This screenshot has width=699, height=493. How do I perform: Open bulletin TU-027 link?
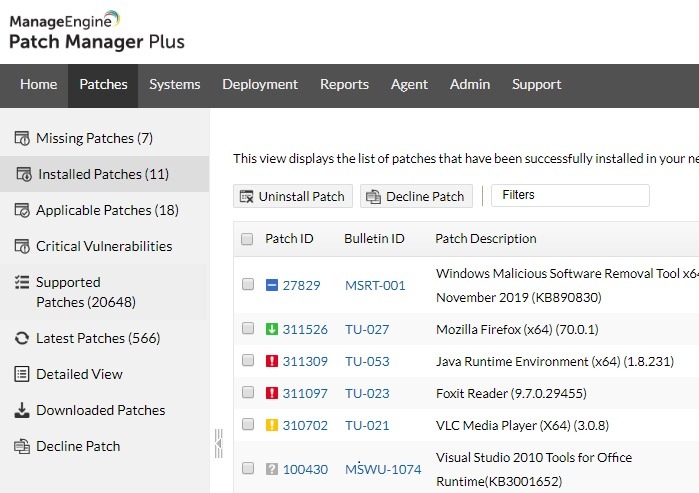pyautogui.click(x=367, y=329)
